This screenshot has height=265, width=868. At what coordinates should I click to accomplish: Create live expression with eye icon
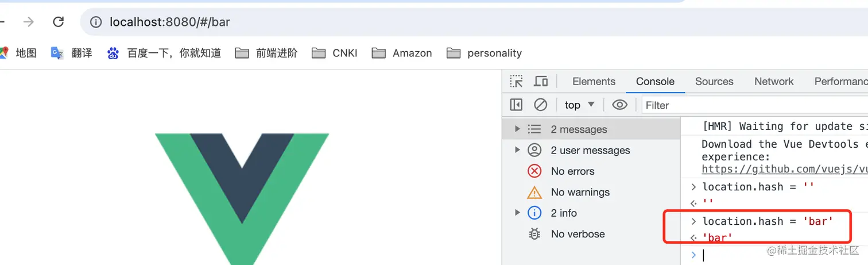coord(619,105)
